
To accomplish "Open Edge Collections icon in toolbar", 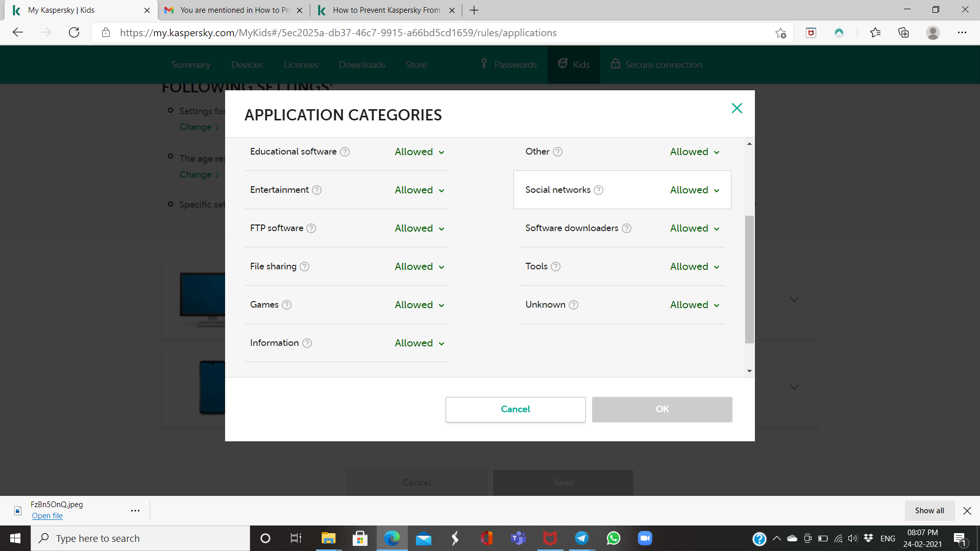I will (903, 33).
